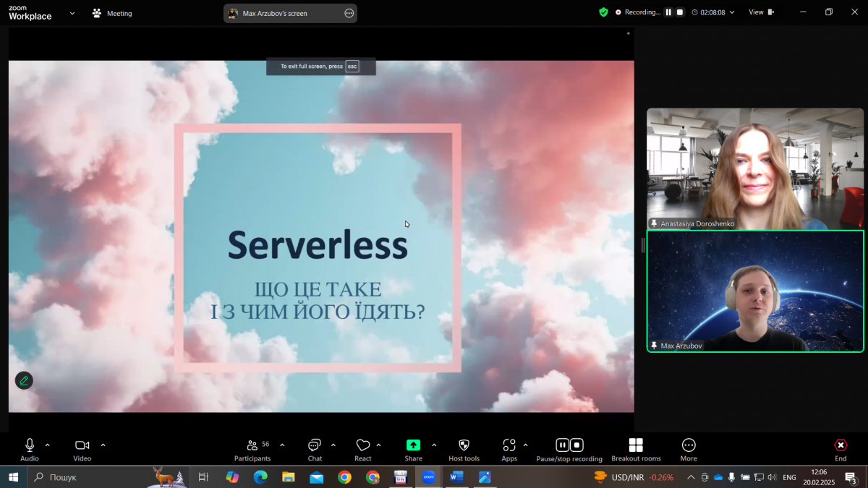Toggle the Video camera button
The width and height of the screenshot is (868, 488).
pos(82,445)
